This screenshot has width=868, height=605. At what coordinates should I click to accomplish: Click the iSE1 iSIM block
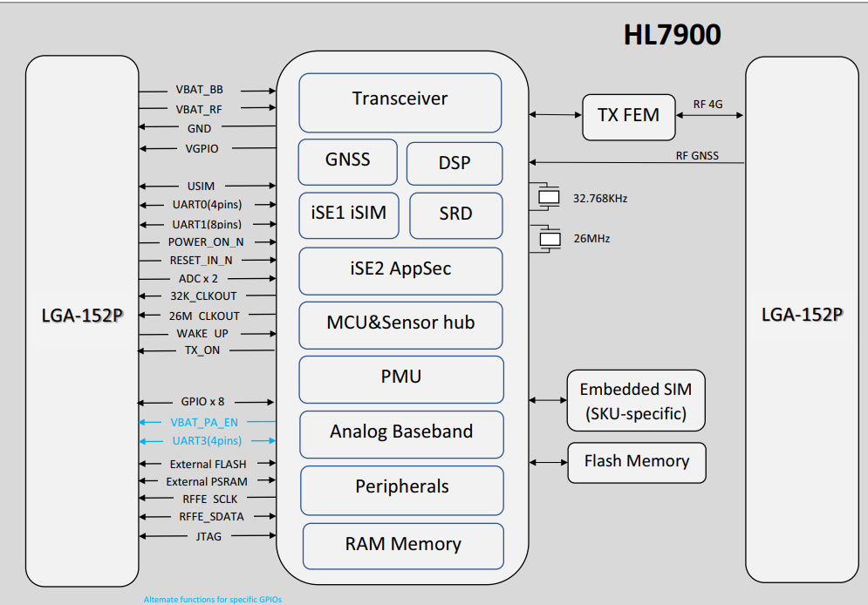pyautogui.click(x=349, y=215)
